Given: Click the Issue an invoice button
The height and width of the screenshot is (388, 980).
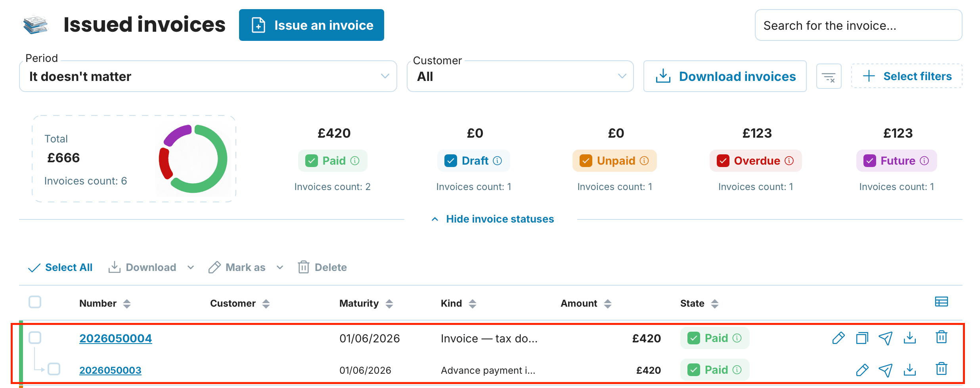Looking at the screenshot, I should tap(312, 25).
